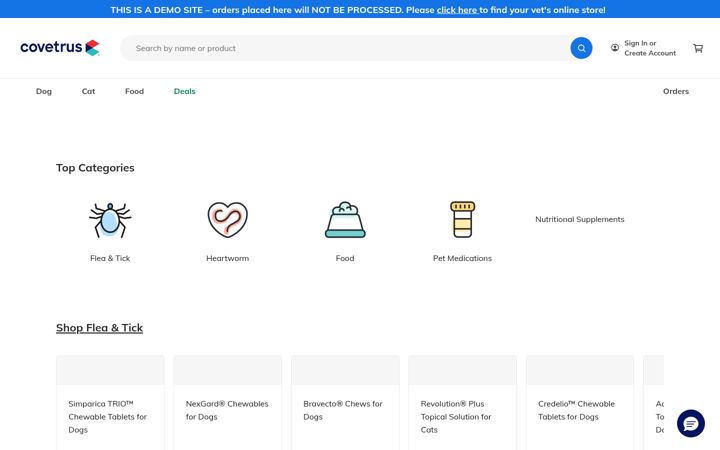
Task: Open the Dog menu
Action: pos(44,91)
